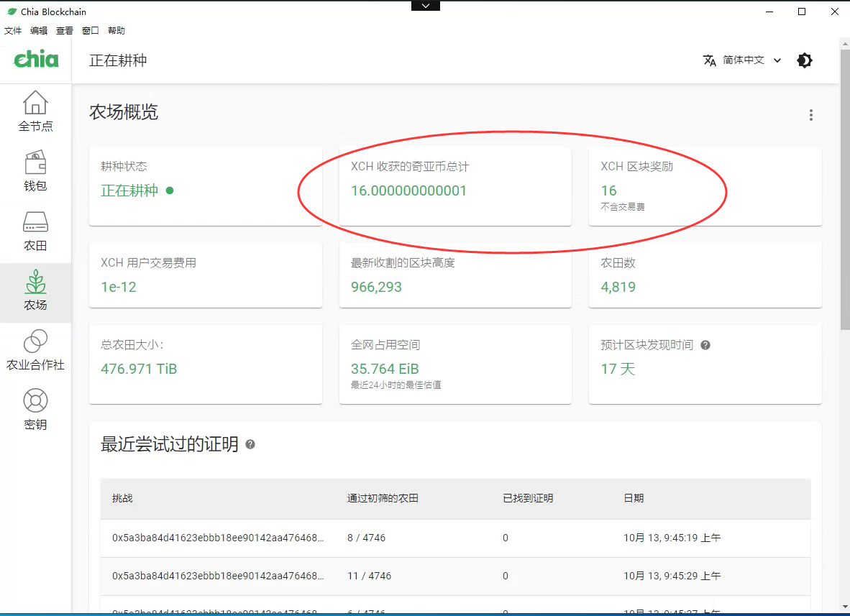850x616 pixels.
Task: Open the 查看 menu
Action: [65, 31]
